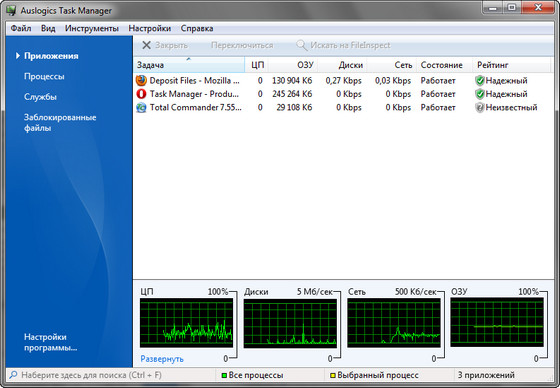Screen dimensions: 560x388
Task: Click the green shield in the Task Manager row
Action: coord(480,94)
